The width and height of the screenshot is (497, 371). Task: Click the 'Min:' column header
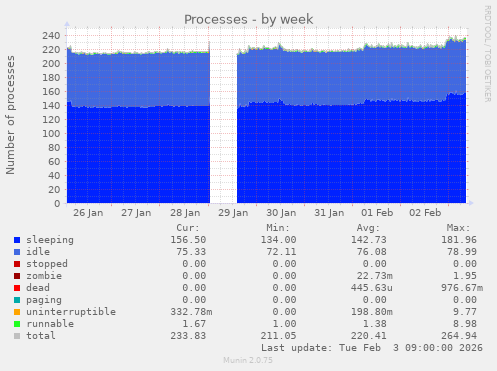coord(278,228)
